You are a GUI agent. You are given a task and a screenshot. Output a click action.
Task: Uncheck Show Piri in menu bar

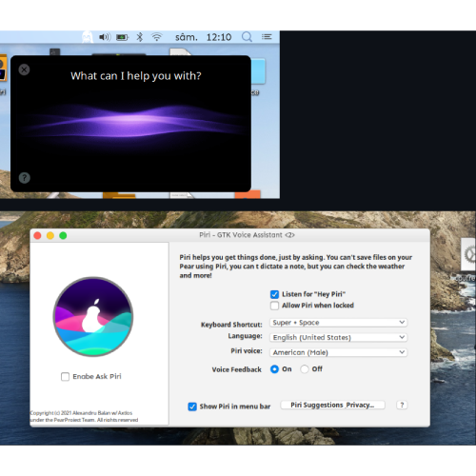click(x=192, y=407)
